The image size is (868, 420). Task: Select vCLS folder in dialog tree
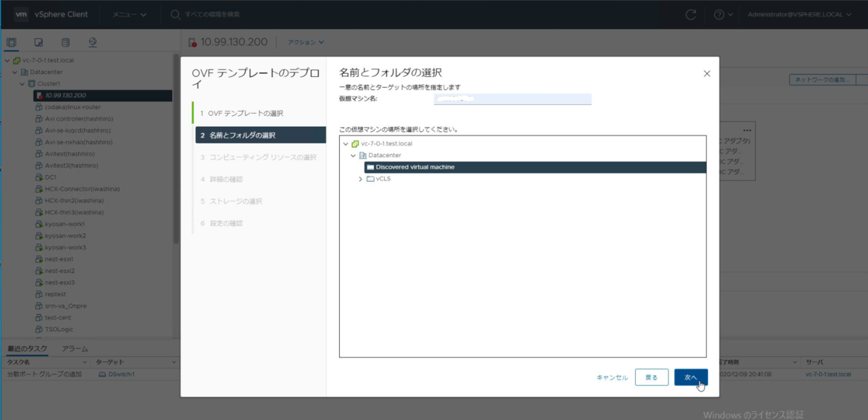pos(383,179)
